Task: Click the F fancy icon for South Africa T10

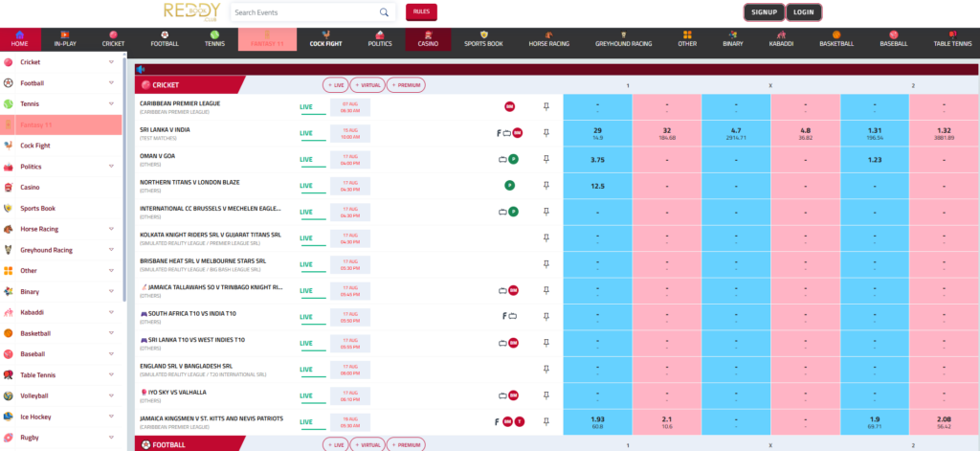Action: click(503, 316)
